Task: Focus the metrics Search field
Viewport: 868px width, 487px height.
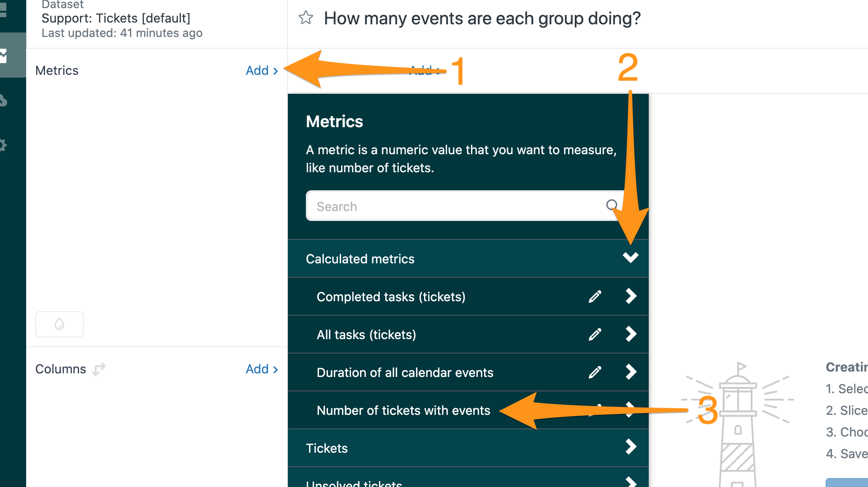Action: (x=466, y=206)
